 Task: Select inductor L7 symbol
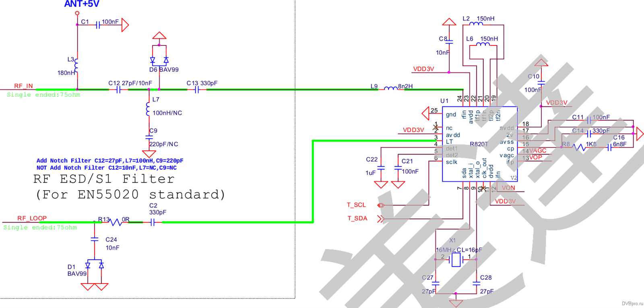coord(148,109)
